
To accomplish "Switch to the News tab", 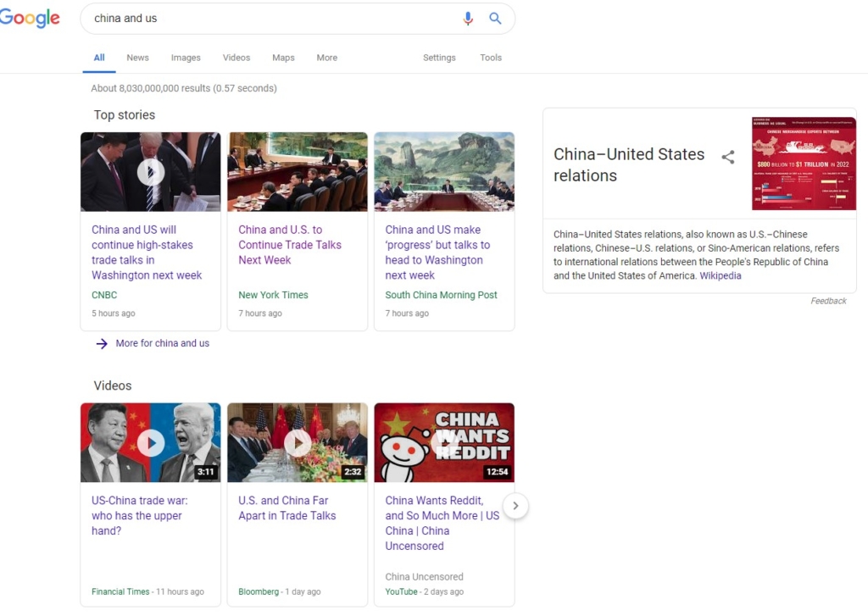I will [137, 58].
